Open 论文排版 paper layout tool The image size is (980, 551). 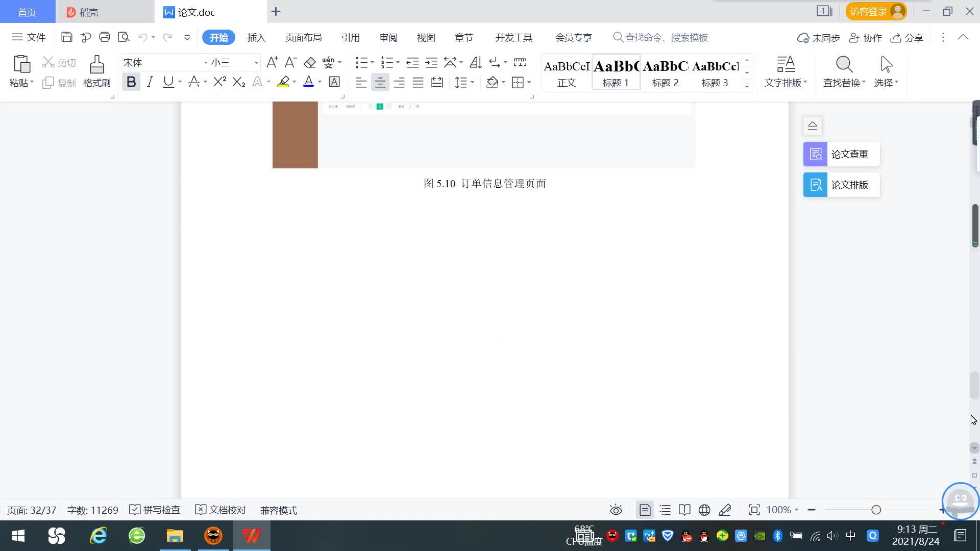(841, 185)
